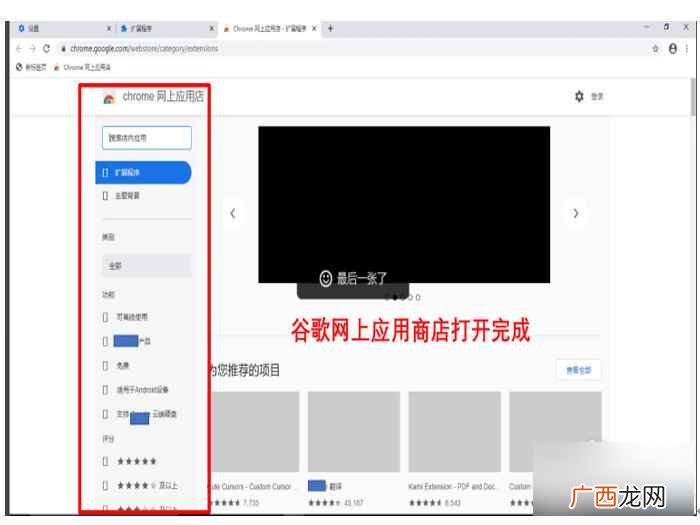Click the extensions icon in blue sidebar item
The image size is (700, 525).
click(x=105, y=172)
